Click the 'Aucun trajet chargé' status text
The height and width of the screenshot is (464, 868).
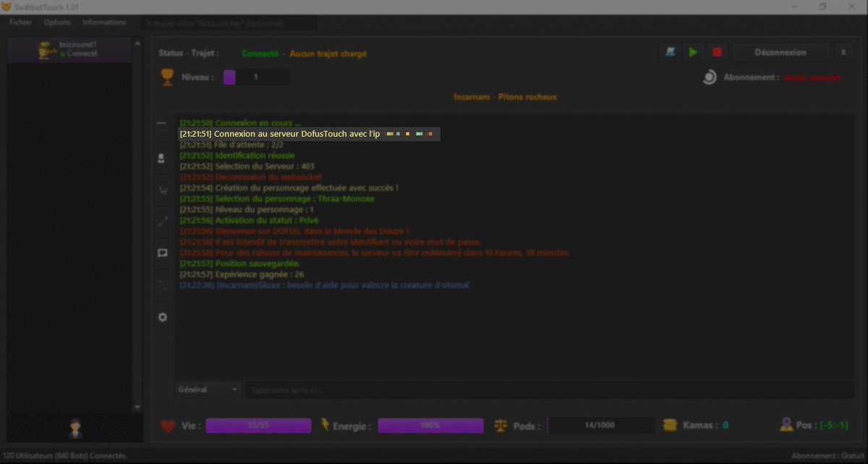(328, 54)
